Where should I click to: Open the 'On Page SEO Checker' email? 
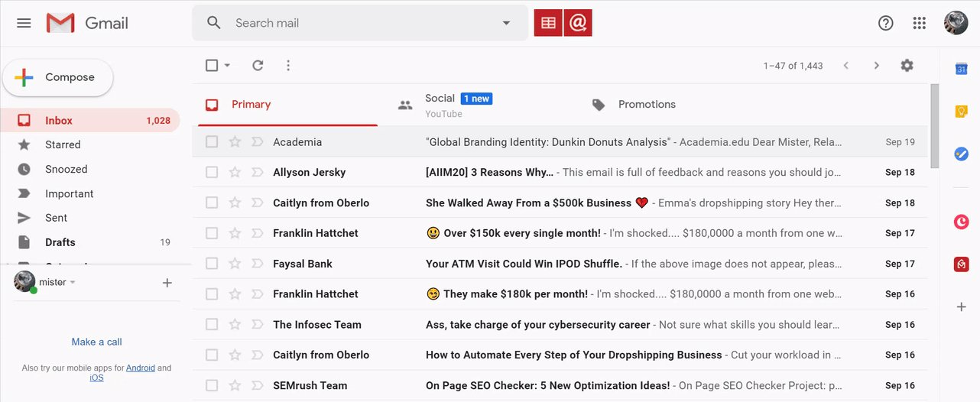point(560,385)
